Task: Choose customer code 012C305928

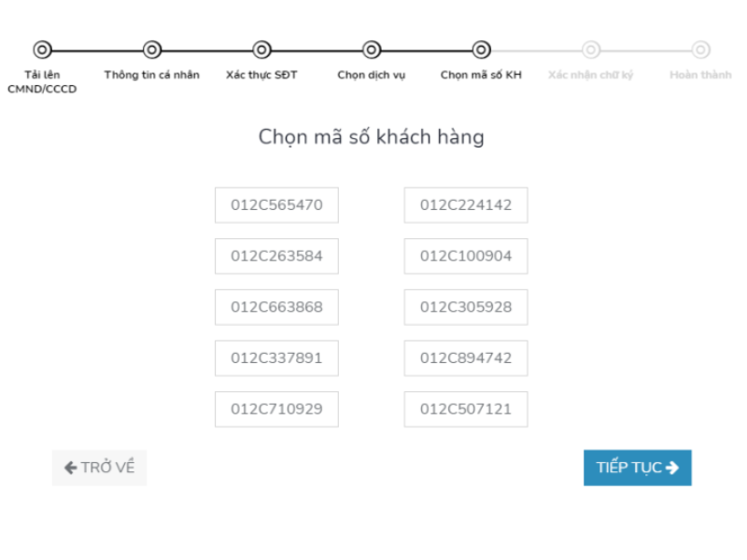Action: coord(465,306)
